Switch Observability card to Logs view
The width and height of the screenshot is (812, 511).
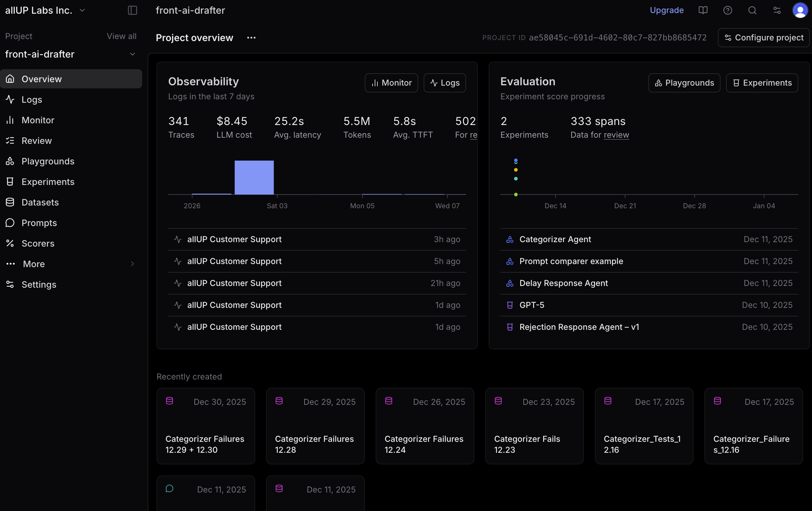coord(445,83)
